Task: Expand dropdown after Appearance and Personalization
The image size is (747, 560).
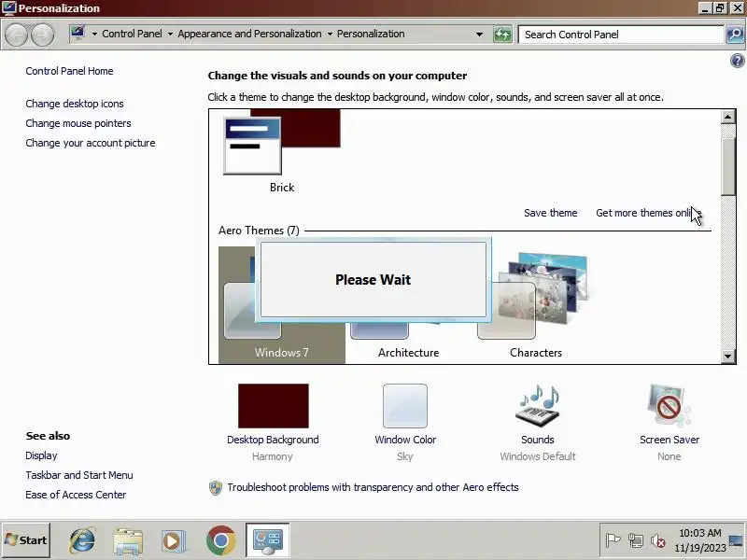Action: pyautogui.click(x=330, y=35)
